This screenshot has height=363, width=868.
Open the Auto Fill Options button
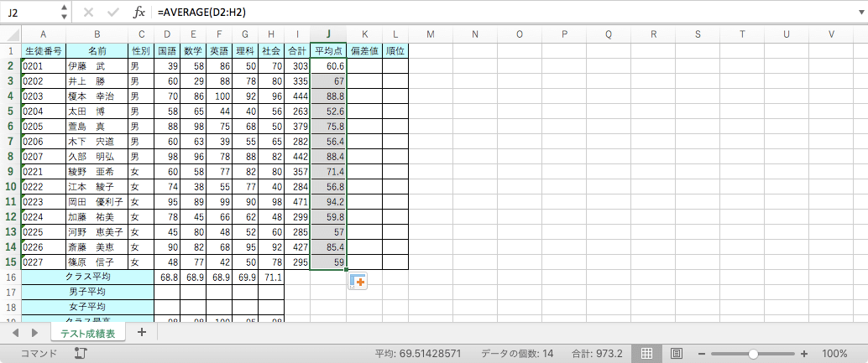358,281
